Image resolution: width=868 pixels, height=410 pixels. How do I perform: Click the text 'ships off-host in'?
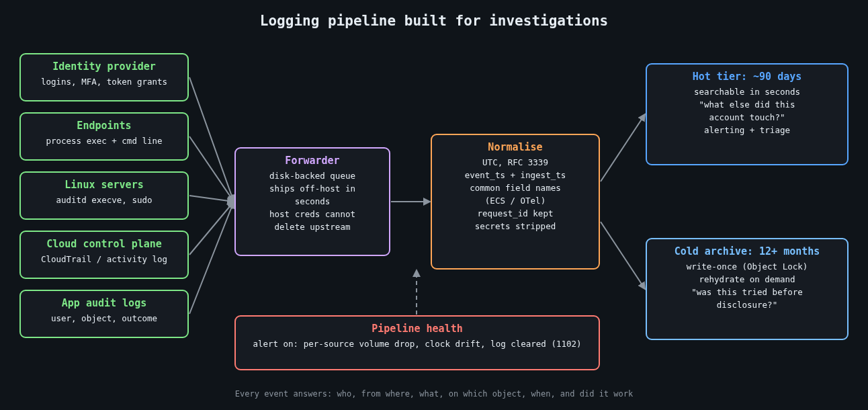point(312,189)
